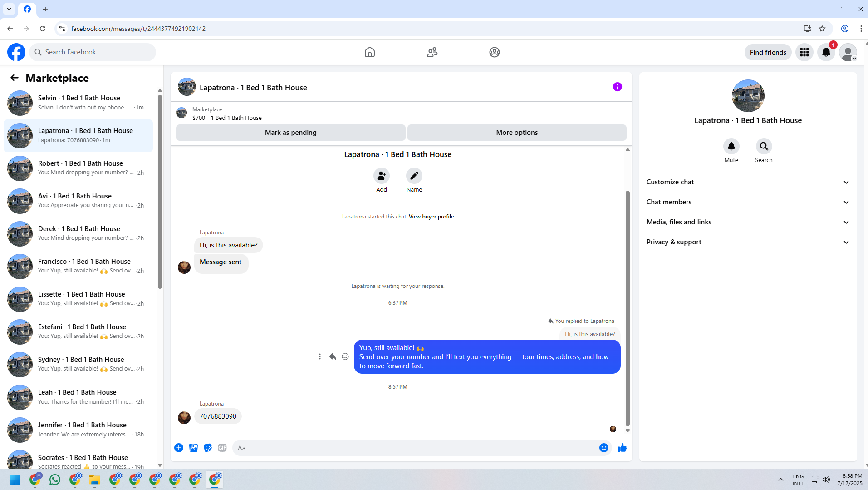Open the Windows Start menu

pyautogui.click(x=15, y=480)
